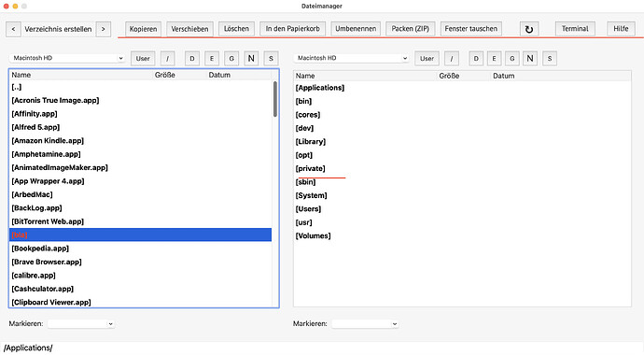This screenshot has height=355, width=644.
Task: Click Verzeichnis erstellen button
Action: point(58,29)
